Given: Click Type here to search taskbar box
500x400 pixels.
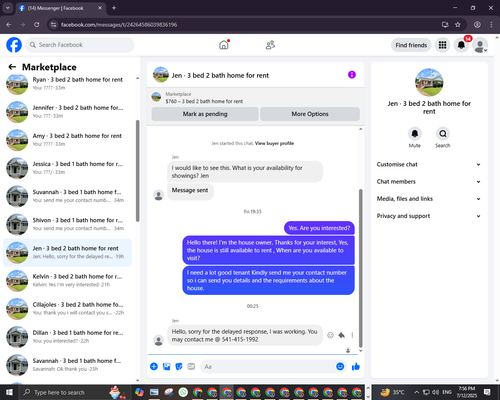Looking at the screenshot, I should [63, 392].
